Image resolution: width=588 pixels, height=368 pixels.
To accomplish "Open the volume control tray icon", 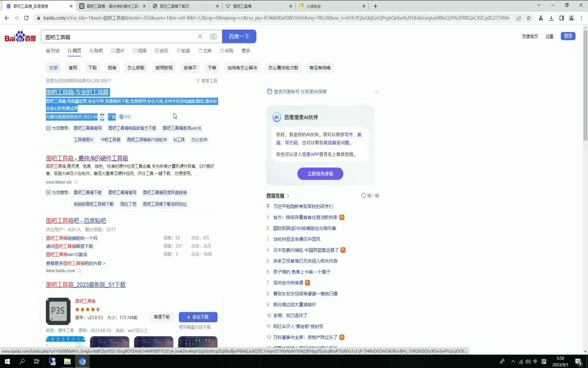I will coord(528,362).
